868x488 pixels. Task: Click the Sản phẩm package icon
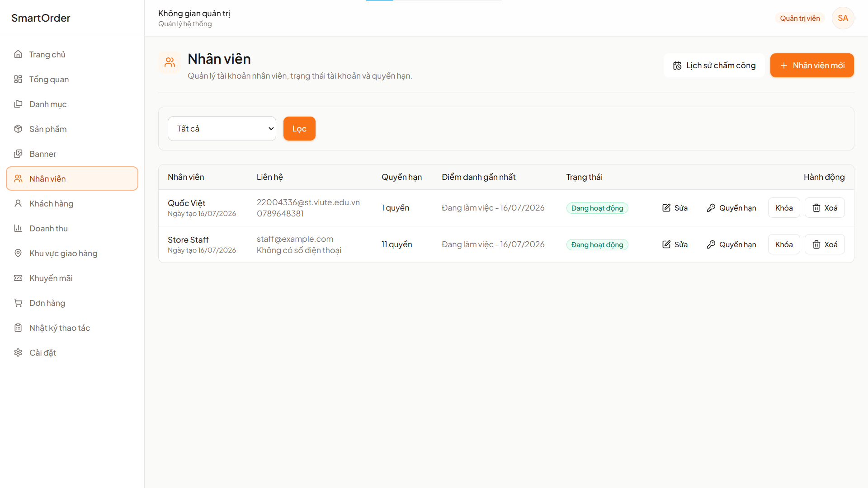[18, 129]
